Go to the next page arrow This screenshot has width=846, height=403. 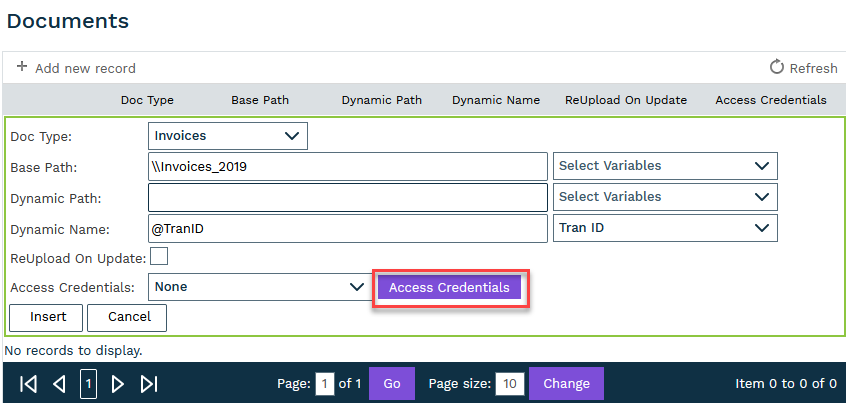(x=118, y=384)
